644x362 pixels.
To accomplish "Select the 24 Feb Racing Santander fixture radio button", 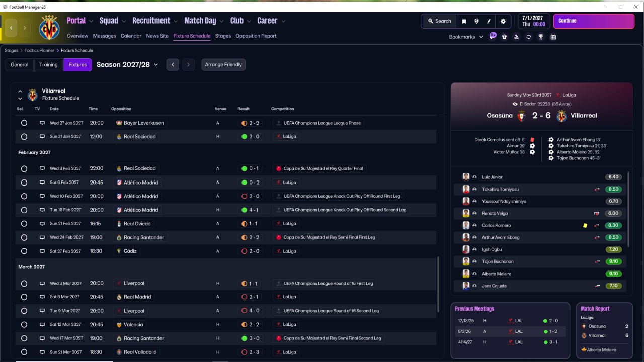I will pos(24,237).
